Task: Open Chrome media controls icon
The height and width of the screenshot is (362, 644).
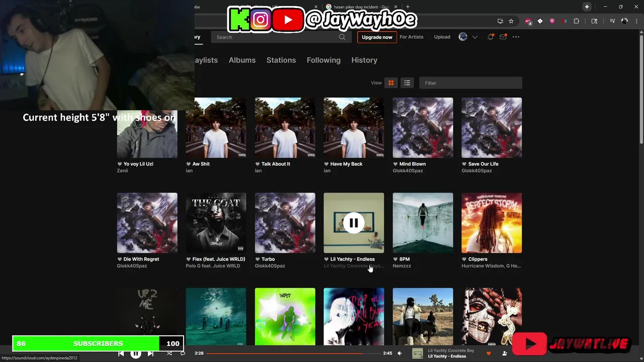Action: pyautogui.click(x=612, y=21)
